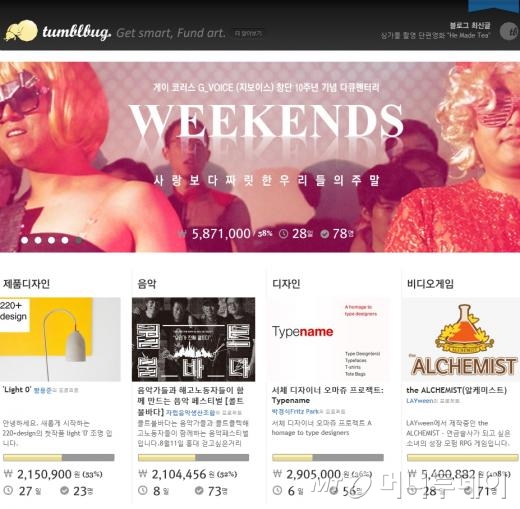Click the clock icon on WEEKENDS banner
Screen dimensions: 520x509
[x=283, y=234]
